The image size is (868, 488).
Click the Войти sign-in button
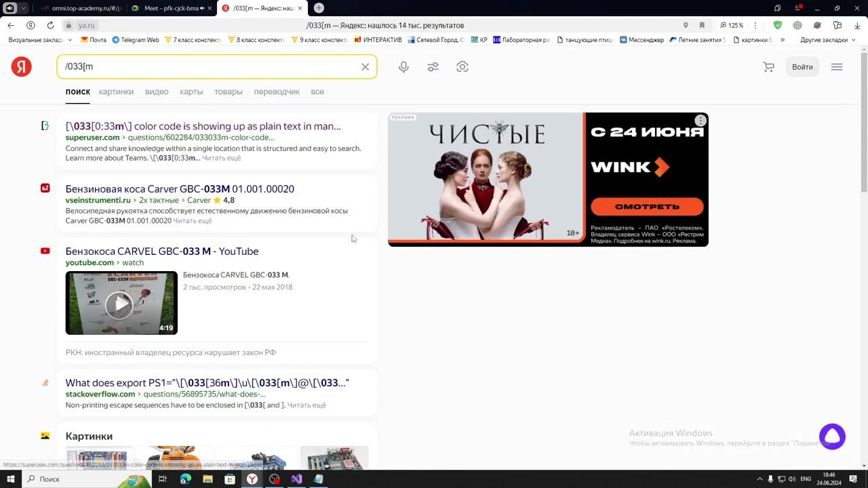(802, 66)
